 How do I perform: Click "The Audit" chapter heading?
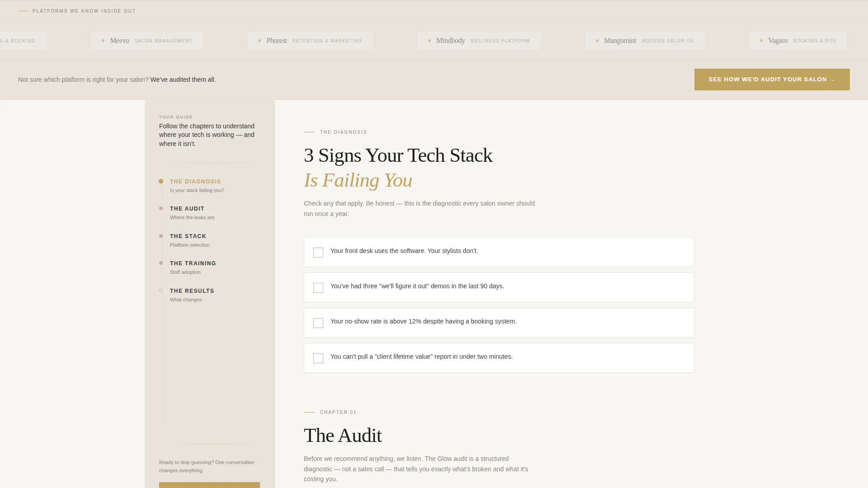[343, 436]
